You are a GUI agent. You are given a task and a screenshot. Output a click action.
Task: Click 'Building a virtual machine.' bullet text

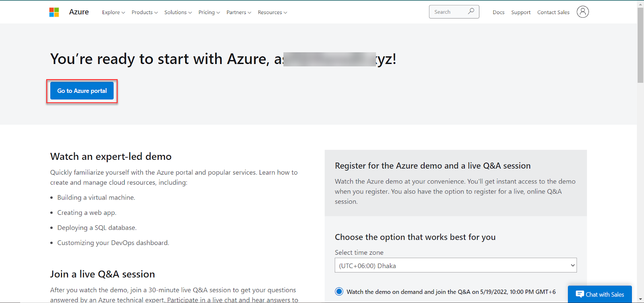point(96,198)
